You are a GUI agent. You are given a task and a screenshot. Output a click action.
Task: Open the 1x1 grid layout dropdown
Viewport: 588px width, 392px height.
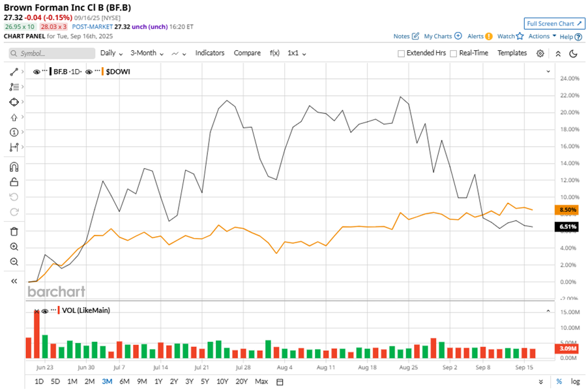[297, 53]
